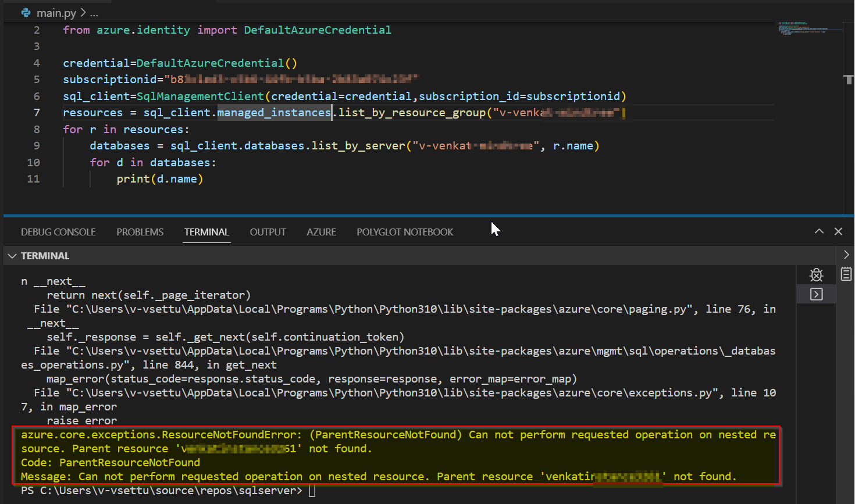Open the notebook output icon on the right edge
855x504 pixels.
846,274
